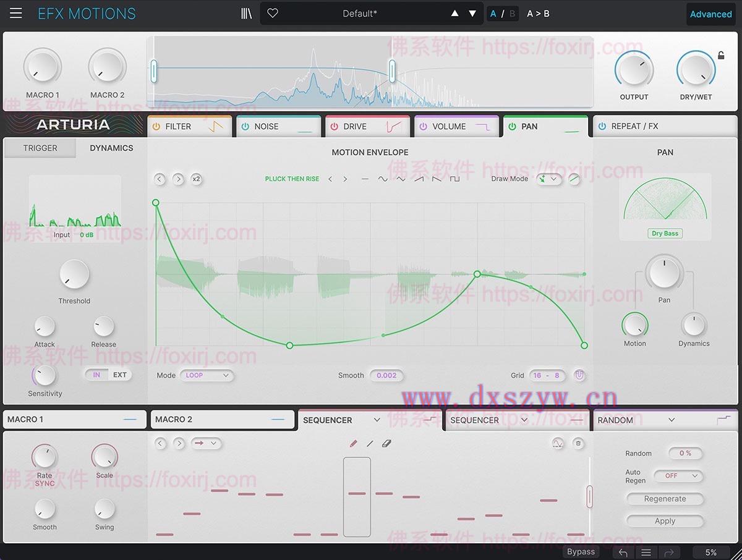
Task: Click the Apply button
Action: 665,521
